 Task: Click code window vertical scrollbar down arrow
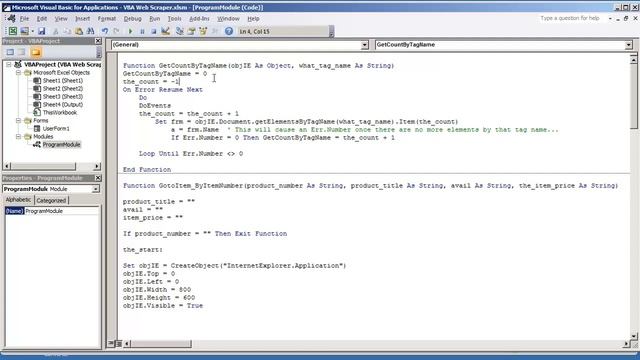(633, 336)
